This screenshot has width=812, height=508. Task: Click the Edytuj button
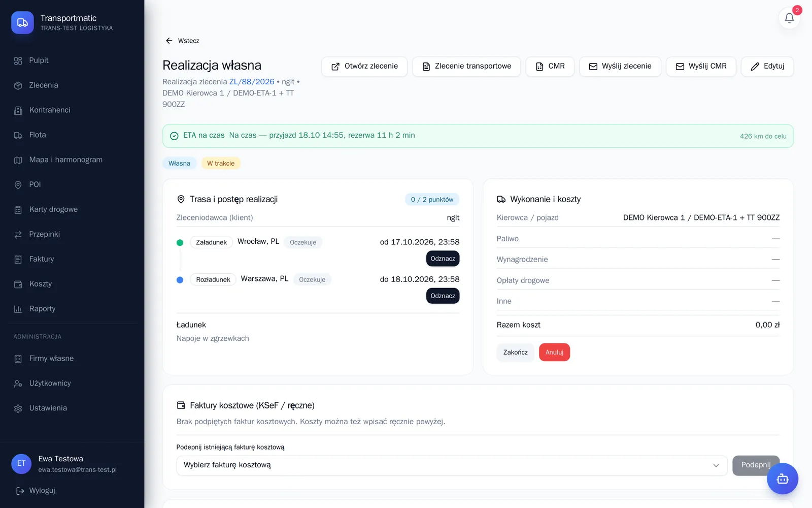pyautogui.click(x=767, y=67)
